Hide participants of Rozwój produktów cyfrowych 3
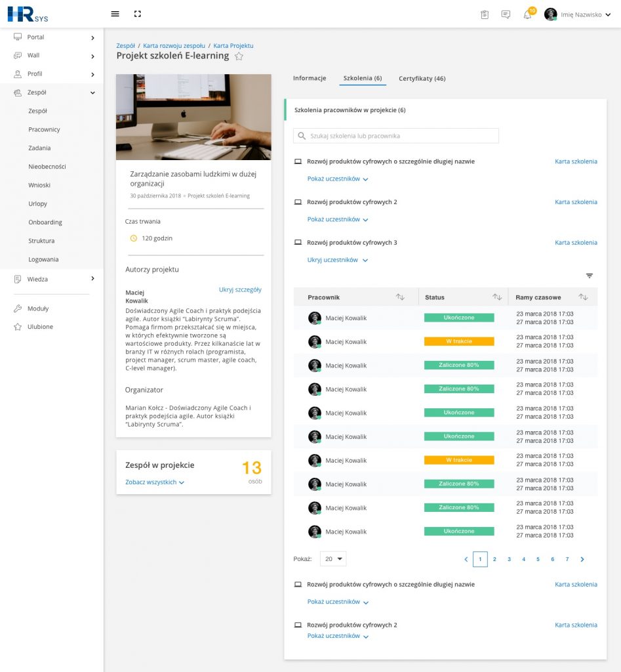 [338, 260]
